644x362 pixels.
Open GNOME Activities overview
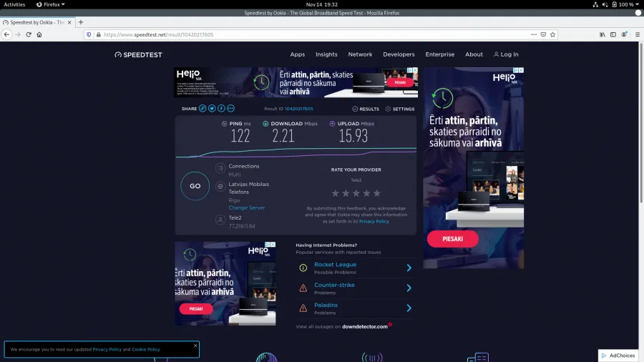coord(14,4)
